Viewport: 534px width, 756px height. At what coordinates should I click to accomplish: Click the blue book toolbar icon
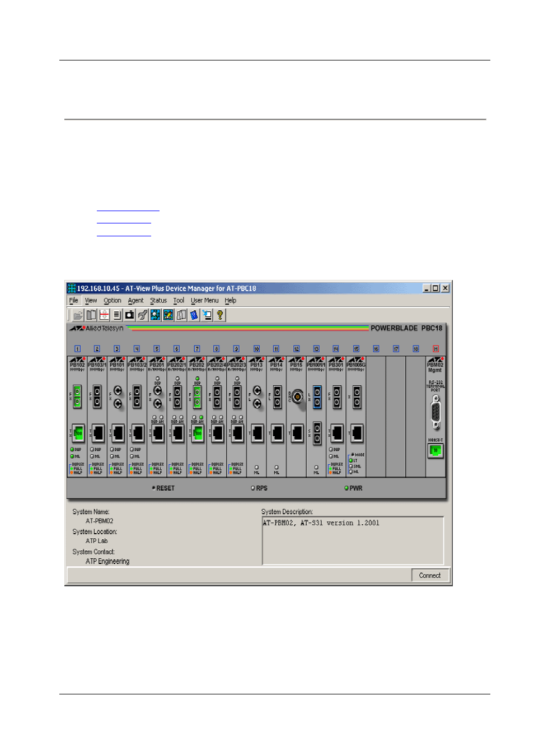pos(194,315)
